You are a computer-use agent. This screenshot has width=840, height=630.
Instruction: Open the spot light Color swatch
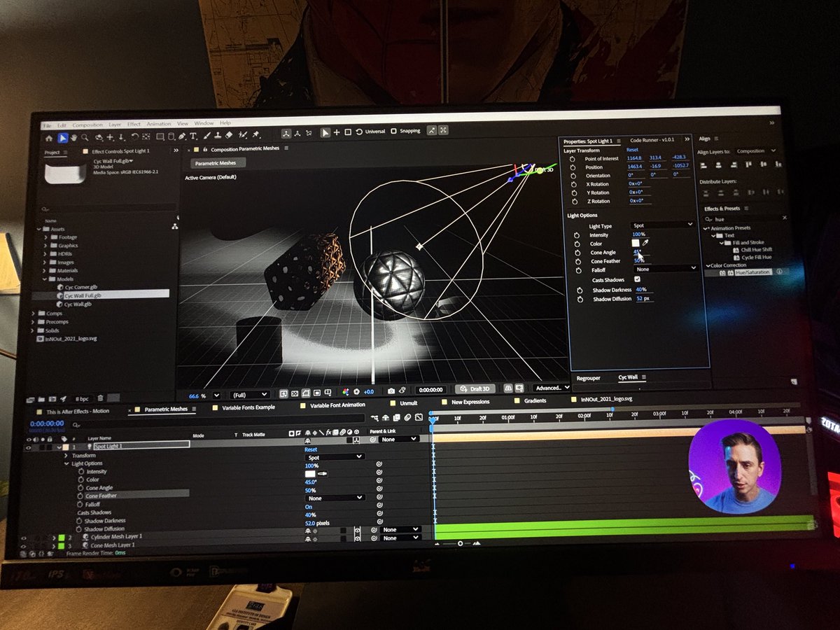point(636,243)
